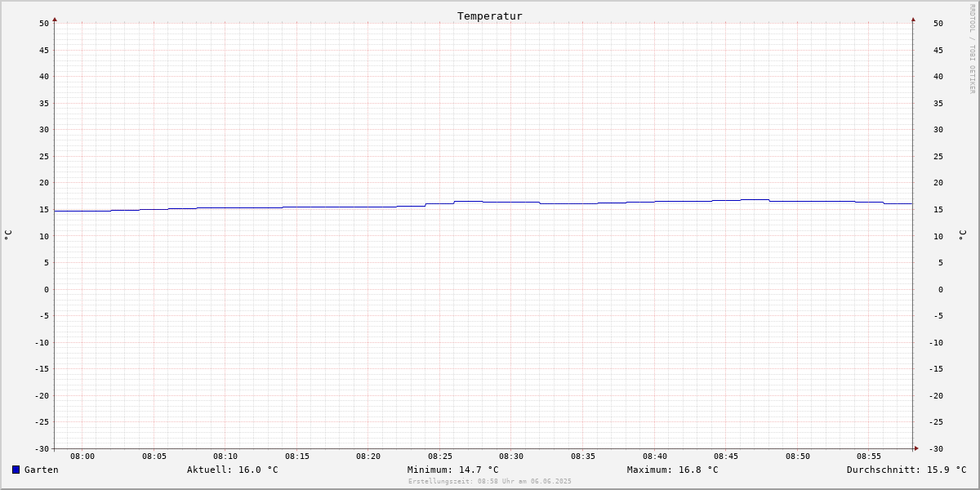Click the Erstellungszeit timestamp footer text
This screenshot has width=980, height=490.
[x=490, y=481]
